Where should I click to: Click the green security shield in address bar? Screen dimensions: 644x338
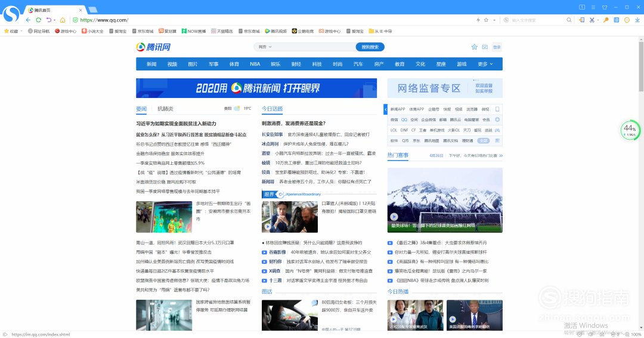(x=75, y=20)
